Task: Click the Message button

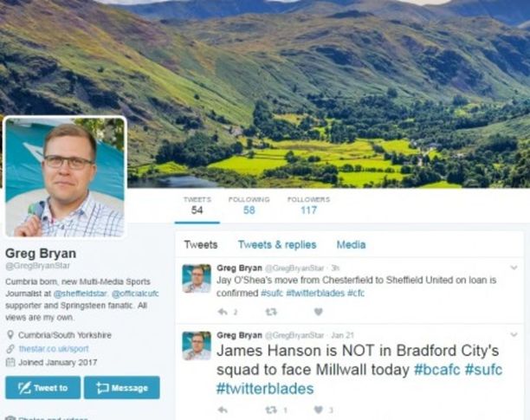Action: [x=122, y=388]
